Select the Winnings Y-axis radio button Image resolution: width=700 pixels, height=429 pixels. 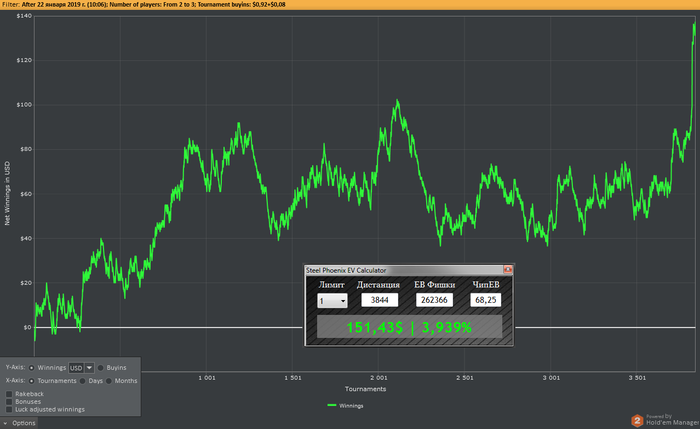point(32,368)
